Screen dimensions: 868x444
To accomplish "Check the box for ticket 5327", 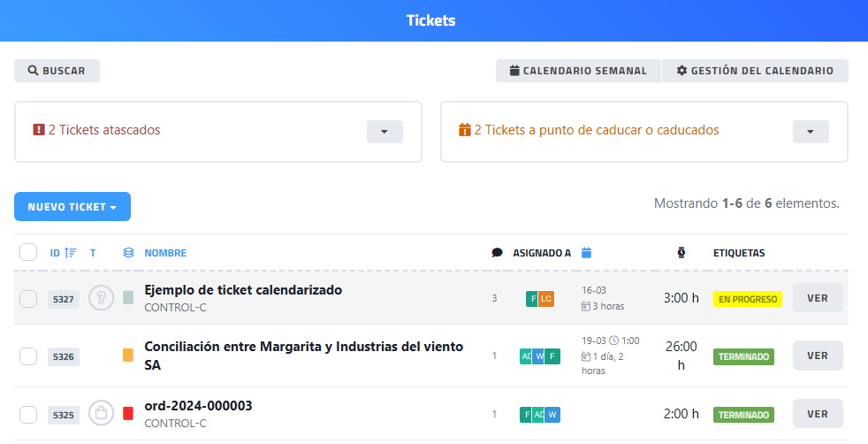I will click(x=28, y=299).
